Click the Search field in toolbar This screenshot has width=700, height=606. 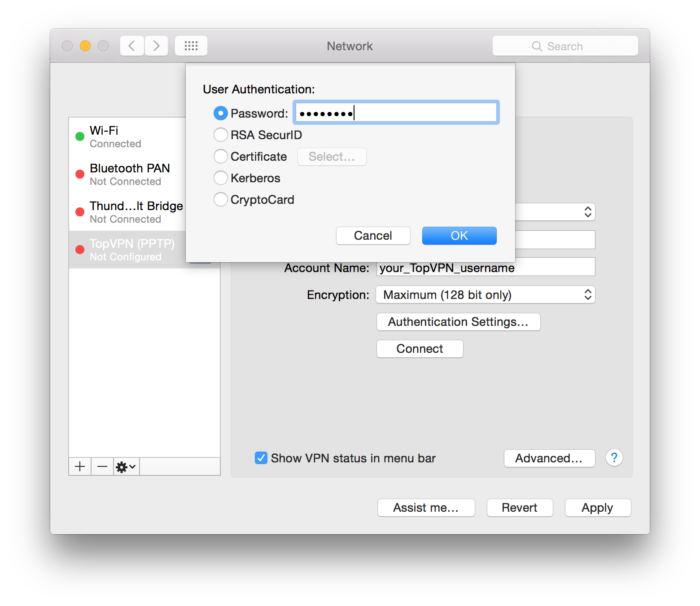(x=565, y=46)
